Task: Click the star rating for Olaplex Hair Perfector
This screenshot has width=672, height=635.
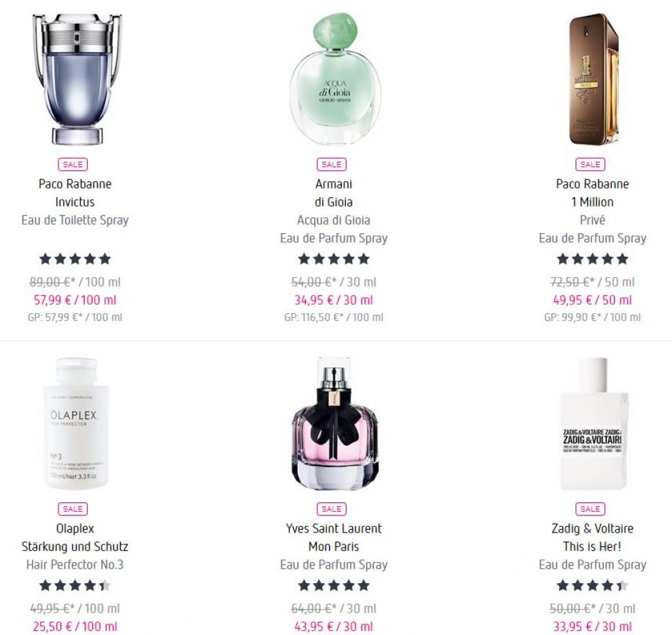Action: click(75, 585)
